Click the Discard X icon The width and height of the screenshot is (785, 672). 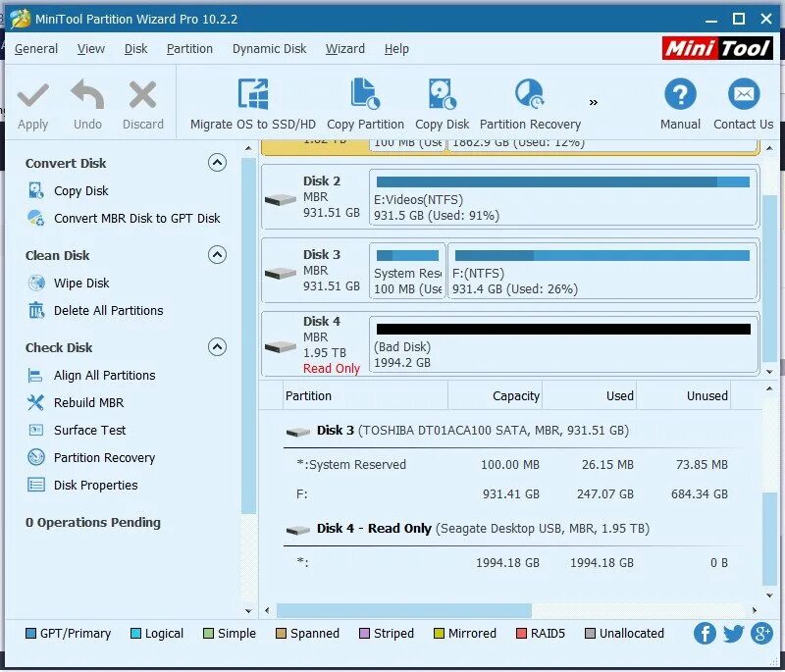tap(142, 95)
